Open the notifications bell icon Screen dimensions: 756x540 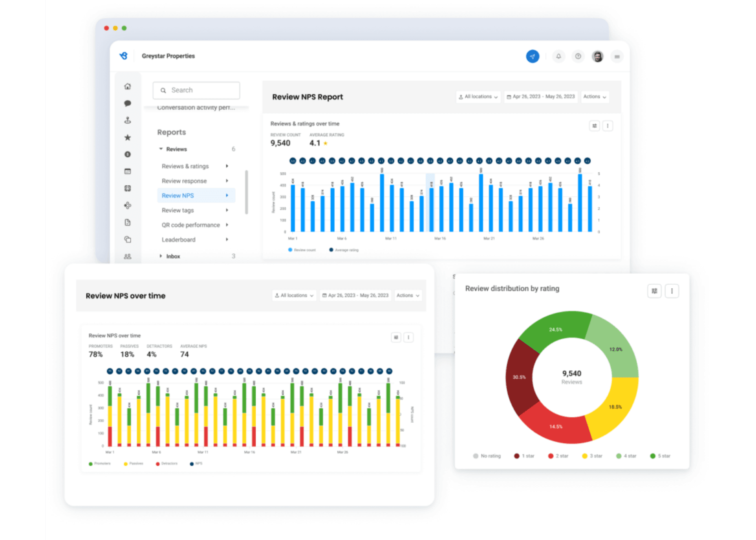(558, 57)
